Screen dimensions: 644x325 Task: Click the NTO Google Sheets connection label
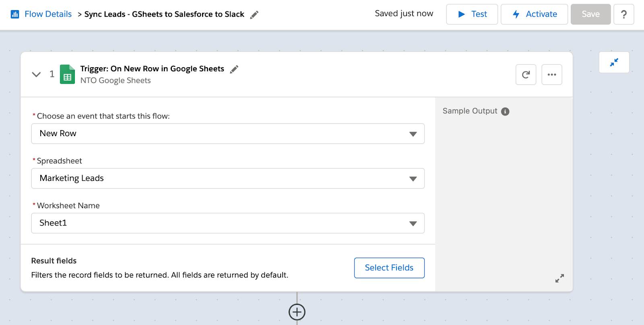click(116, 80)
